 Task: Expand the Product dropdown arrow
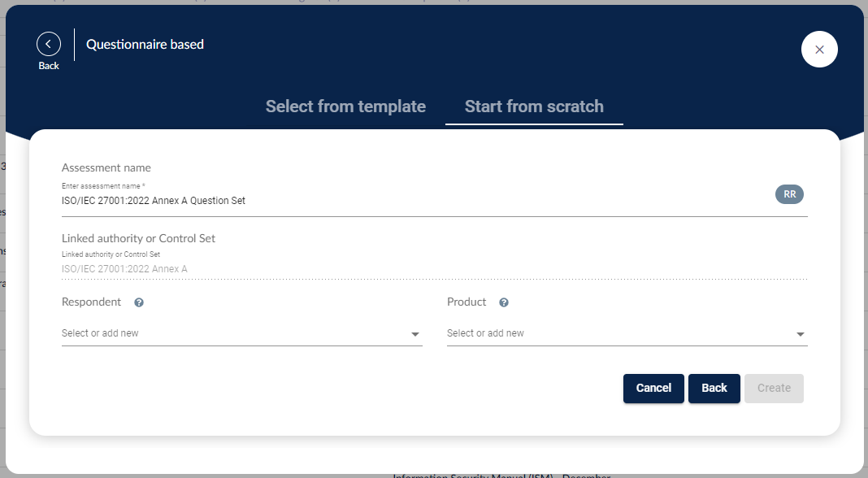tap(800, 334)
